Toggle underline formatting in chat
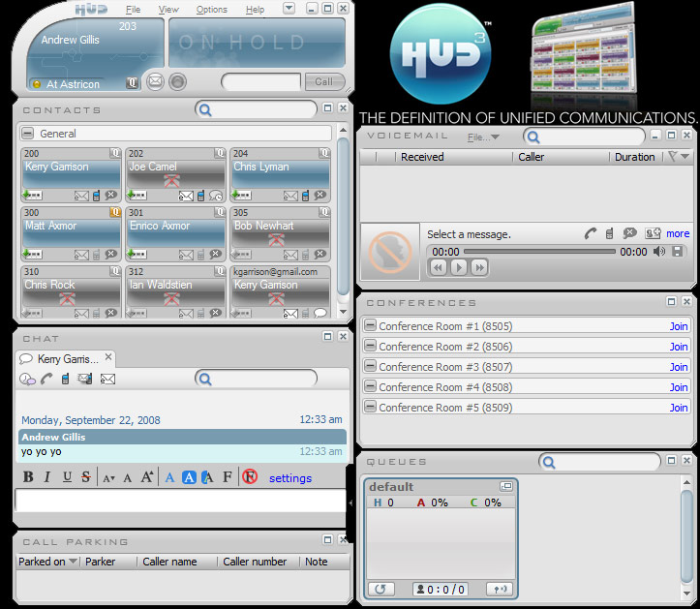This screenshot has height=609, width=700. pos(67,477)
